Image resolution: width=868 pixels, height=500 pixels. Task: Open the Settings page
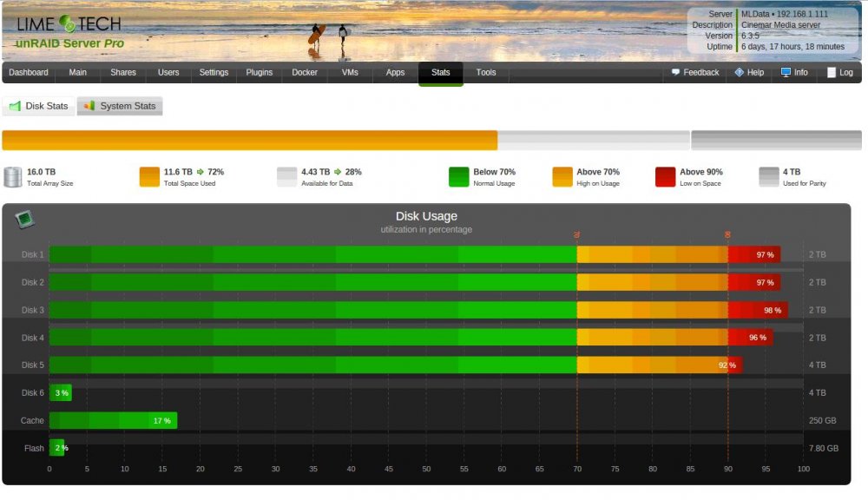click(214, 73)
